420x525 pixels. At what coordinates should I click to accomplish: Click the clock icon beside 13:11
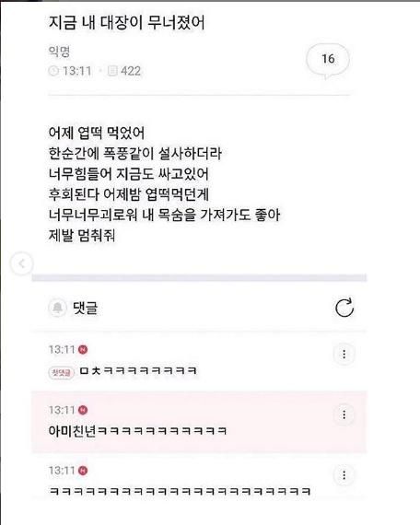53,71
